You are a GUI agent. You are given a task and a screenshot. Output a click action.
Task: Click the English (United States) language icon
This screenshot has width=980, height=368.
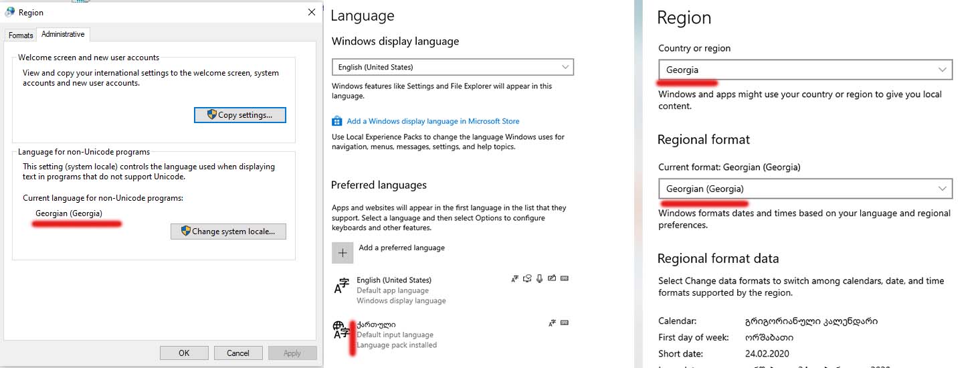341,286
